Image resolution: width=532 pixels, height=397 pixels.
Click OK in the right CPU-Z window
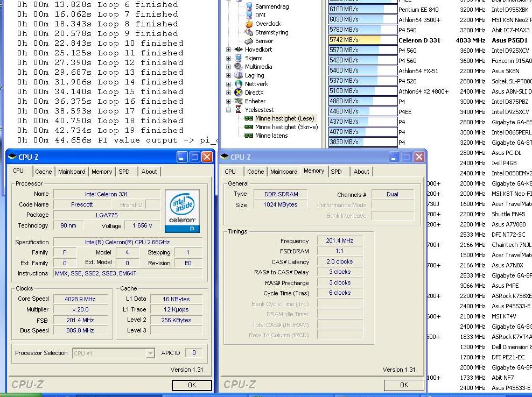[x=404, y=385]
